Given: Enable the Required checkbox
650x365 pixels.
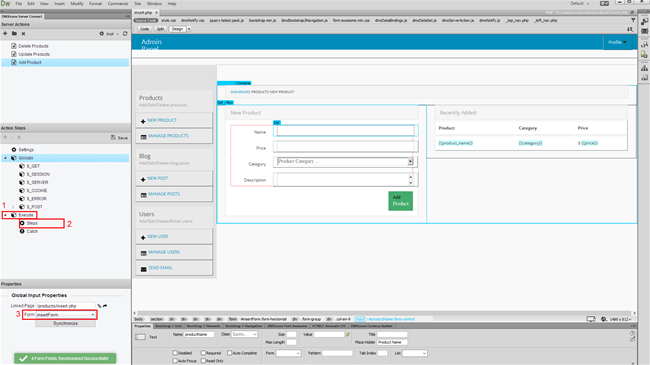Looking at the screenshot, I should (204, 353).
